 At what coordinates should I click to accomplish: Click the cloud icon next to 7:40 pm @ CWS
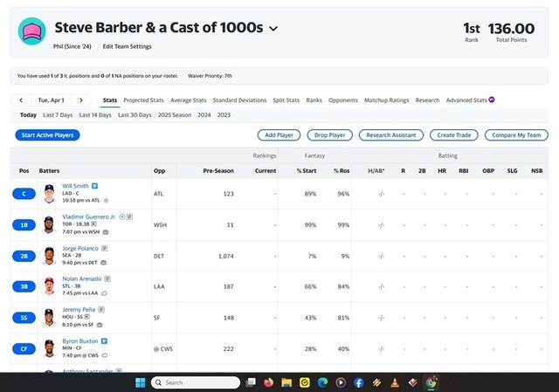[105, 355]
